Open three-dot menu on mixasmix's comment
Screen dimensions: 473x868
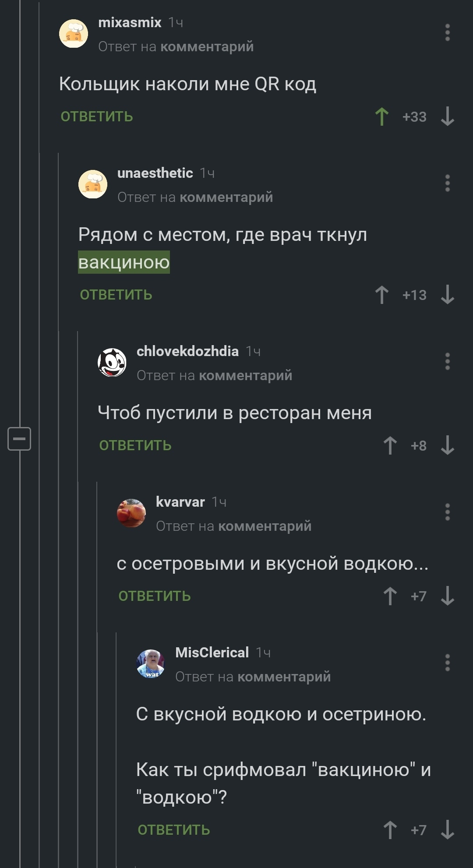point(447,33)
